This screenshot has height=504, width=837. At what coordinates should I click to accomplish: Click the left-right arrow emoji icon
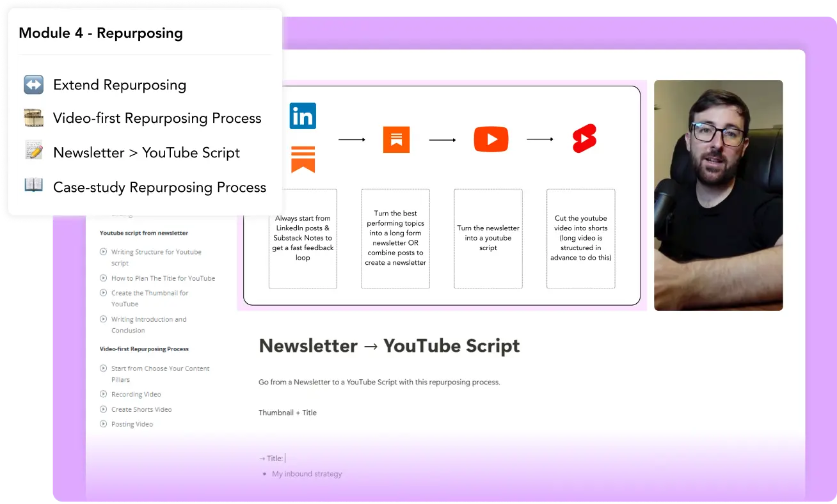point(33,84)
